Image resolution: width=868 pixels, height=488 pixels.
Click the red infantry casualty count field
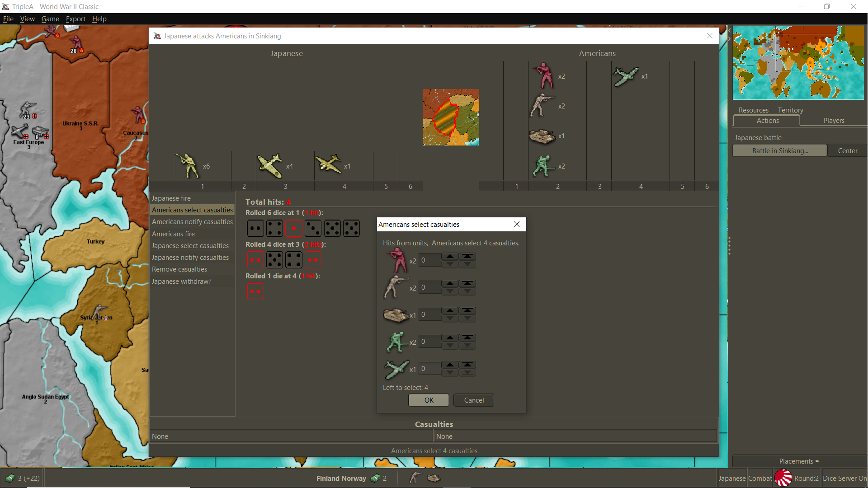(x=429, y=260)
